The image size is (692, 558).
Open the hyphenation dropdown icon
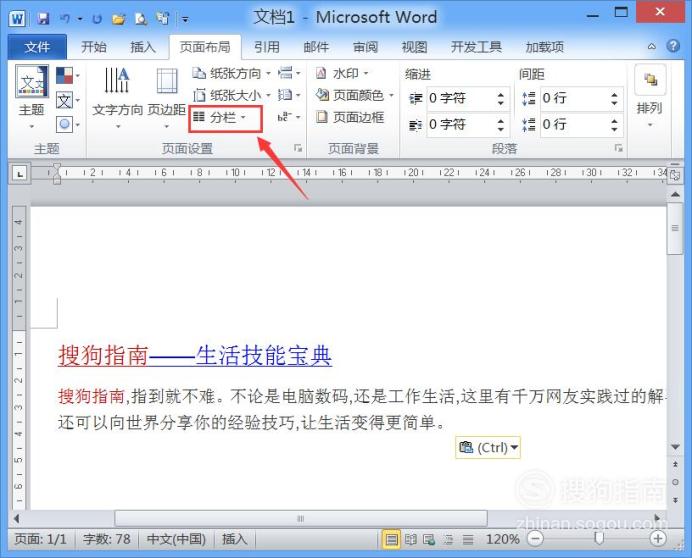pos(289,117)
